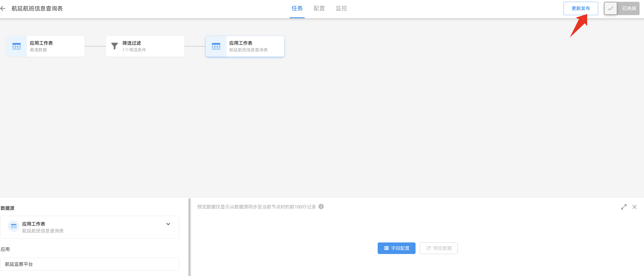Viewport: 644px width, 276px height.
Task: Click the 航延航班信息查询表 worksheet node icon
Action: point(216,46)
